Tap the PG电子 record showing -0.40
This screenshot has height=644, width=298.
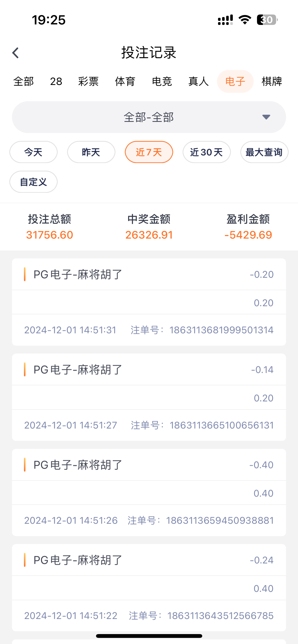coord(149,492)
